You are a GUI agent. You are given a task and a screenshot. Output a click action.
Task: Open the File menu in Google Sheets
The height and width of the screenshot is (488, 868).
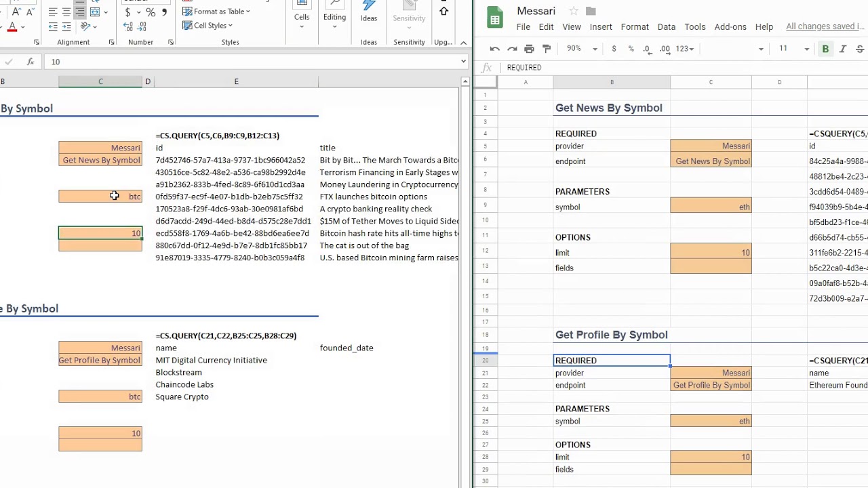tap(523, 27)
